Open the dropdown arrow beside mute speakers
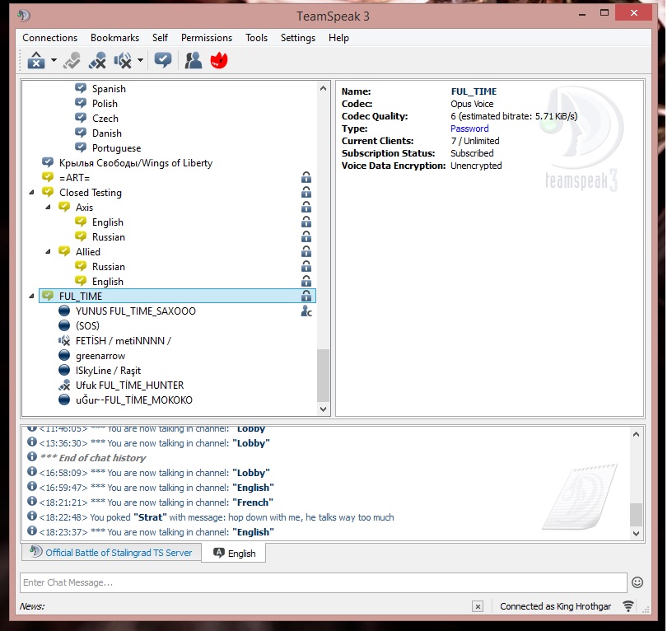 pos(140,60)
